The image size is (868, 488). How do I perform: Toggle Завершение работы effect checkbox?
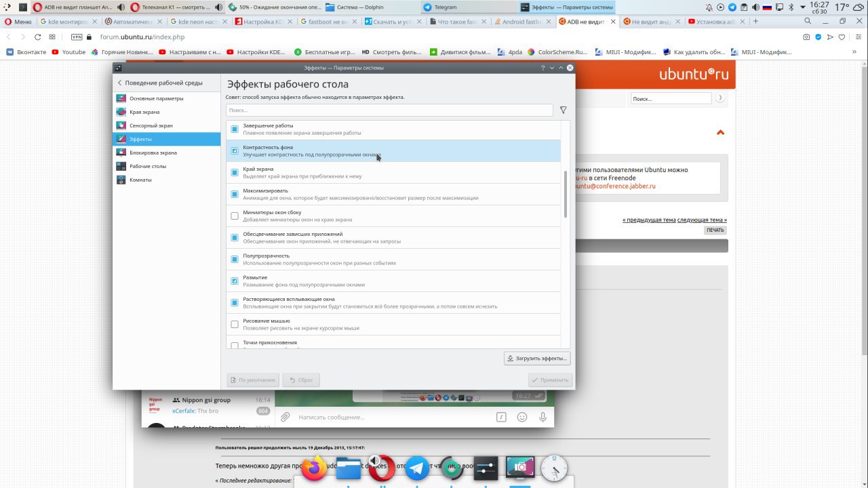[235, 129]
